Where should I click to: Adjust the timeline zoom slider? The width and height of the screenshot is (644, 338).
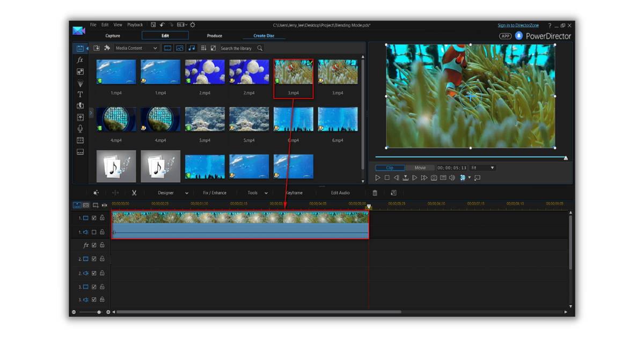pos(99,311)
